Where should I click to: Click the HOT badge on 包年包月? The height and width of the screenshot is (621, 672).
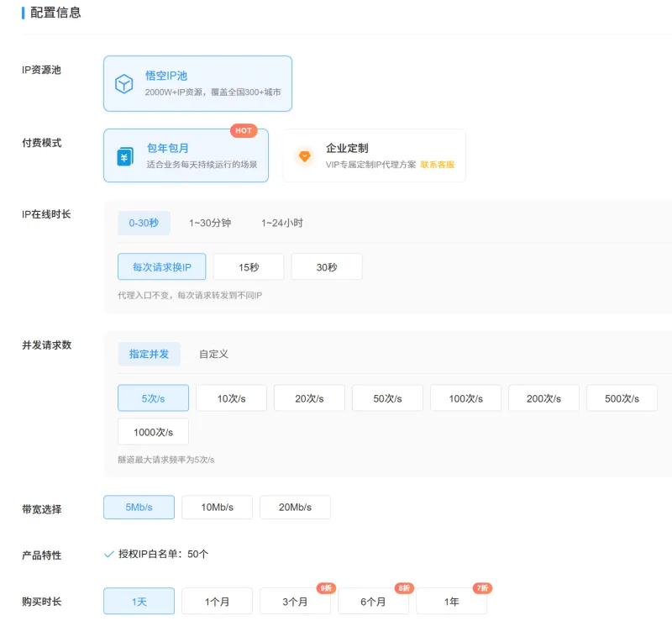point(244,131)
